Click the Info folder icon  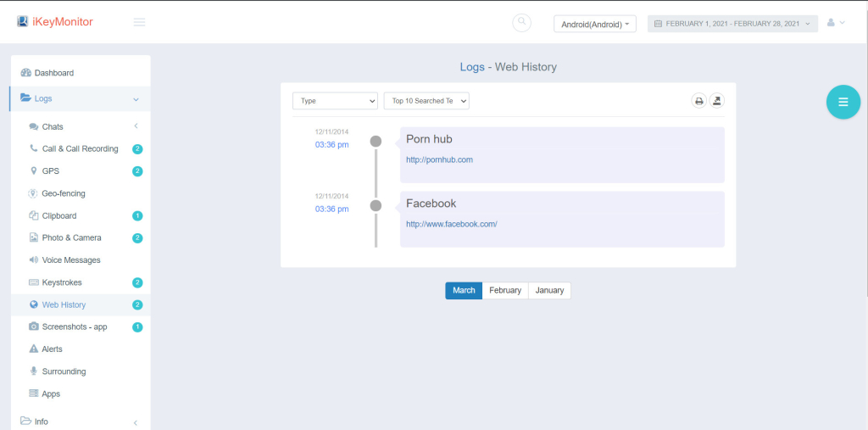pyautogui.click(x=25, y=422)
